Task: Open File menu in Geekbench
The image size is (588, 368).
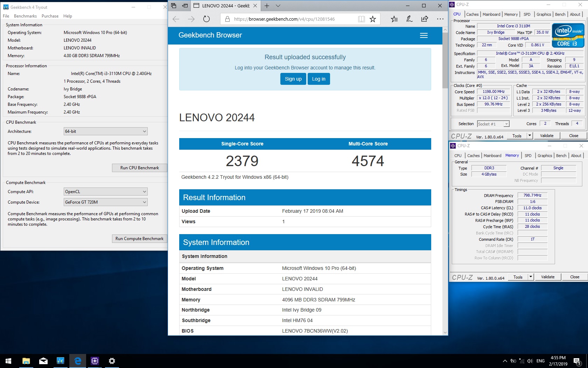Action: [x=6, y=16]
